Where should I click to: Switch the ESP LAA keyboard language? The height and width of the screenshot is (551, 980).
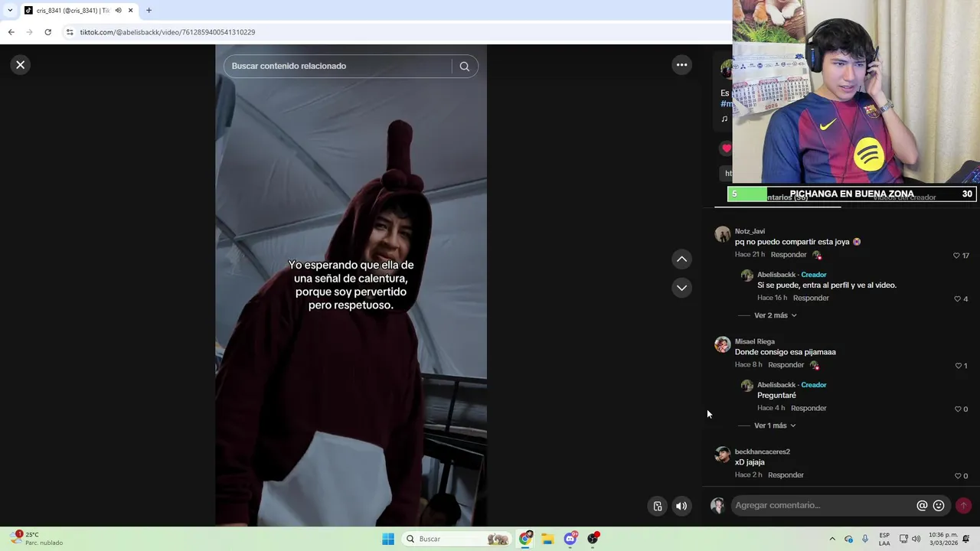pyautogui.click(x=884, y=539)
